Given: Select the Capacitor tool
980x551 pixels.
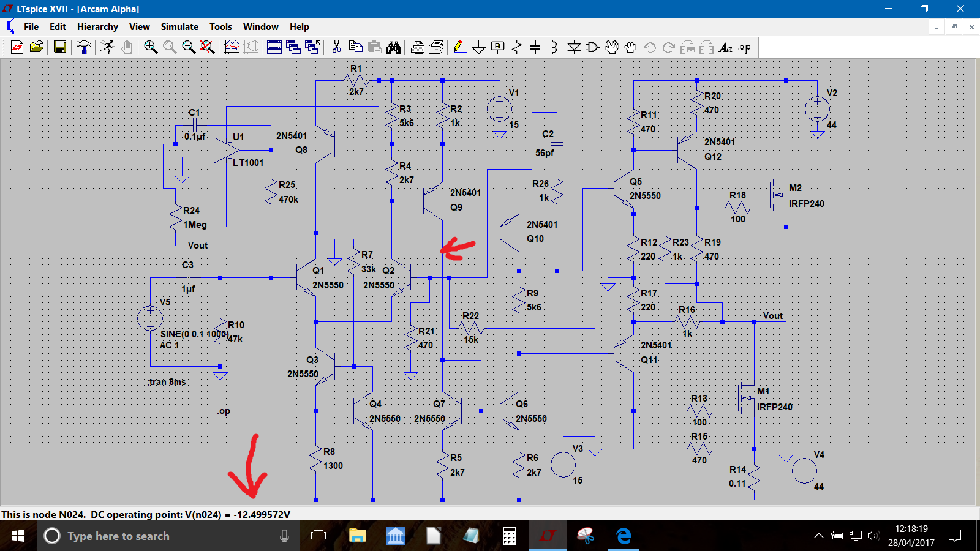Looking at the screenshot, I should tap(535, 47).
